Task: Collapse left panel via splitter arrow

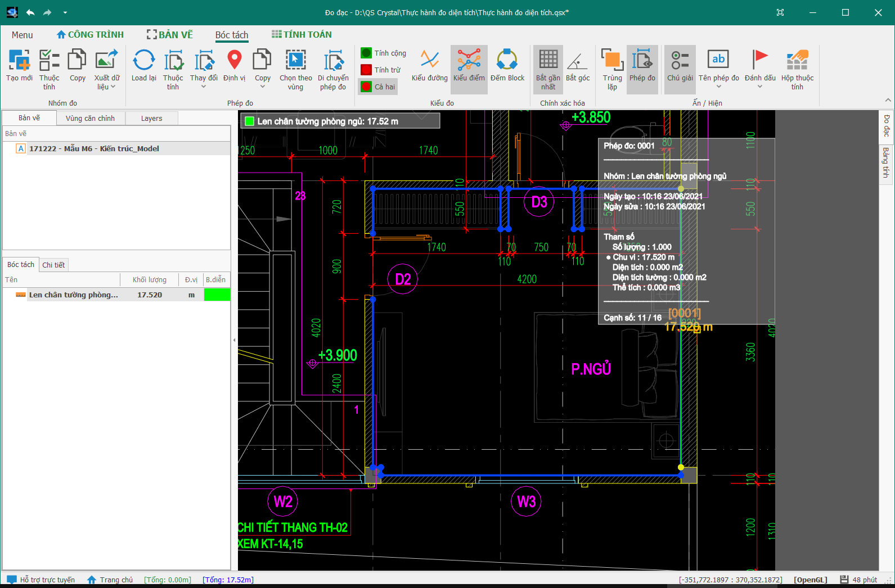Action: tap(234, 340)
